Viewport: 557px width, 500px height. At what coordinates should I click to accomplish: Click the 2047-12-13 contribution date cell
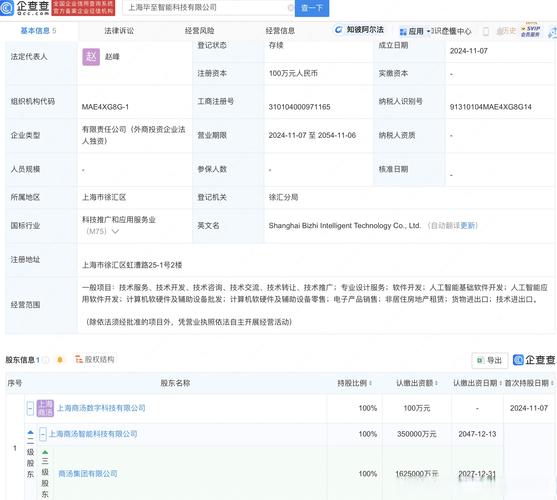(x=477, y=434)
